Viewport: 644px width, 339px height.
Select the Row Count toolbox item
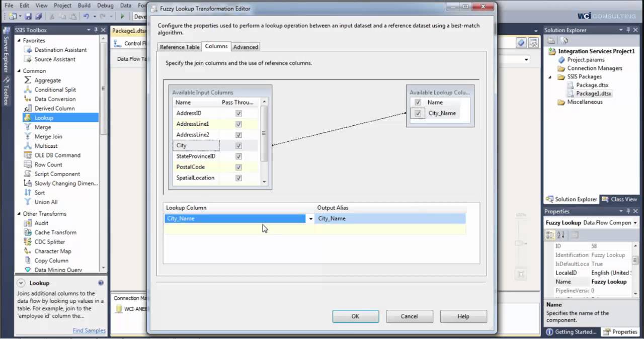pyautogui.click(x=48, y=164)
